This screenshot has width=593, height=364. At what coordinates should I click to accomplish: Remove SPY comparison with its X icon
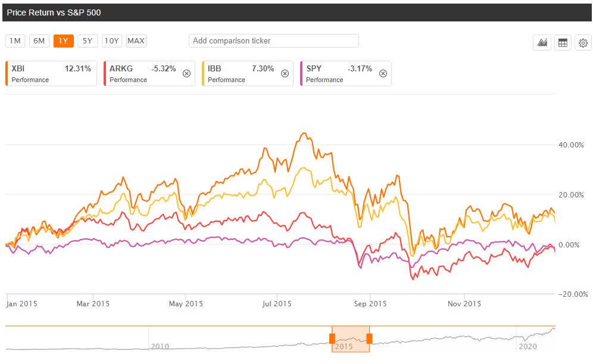(383, 73)
